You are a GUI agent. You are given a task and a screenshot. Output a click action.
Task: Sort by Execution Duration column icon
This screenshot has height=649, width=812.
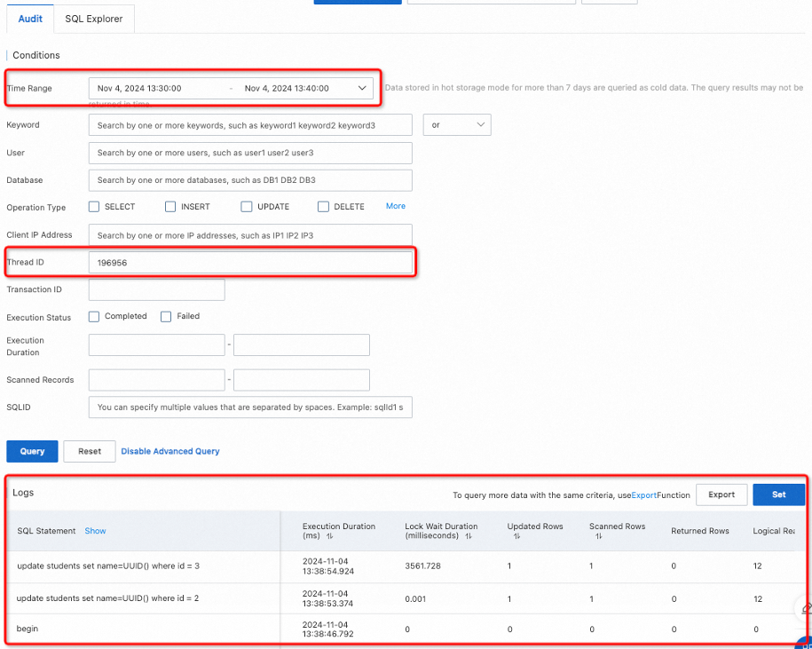[330, 536]
